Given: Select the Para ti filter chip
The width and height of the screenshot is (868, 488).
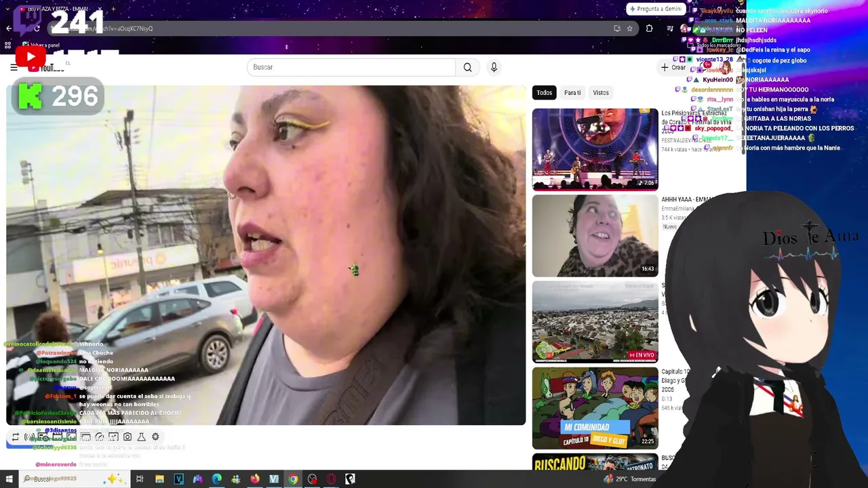Looking at the screenshot, I should (572, 93).
